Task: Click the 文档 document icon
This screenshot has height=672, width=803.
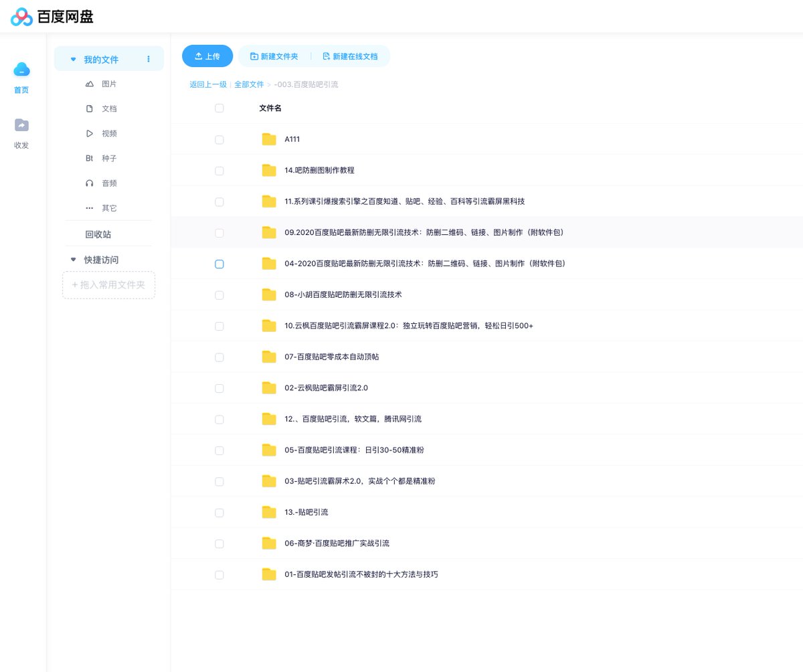Action: (x=90, y=108)
